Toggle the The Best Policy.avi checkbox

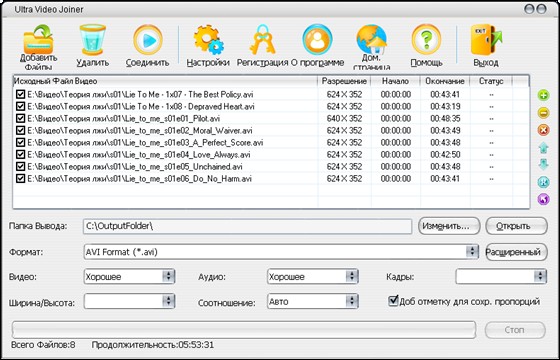click(x=20, y=95)
